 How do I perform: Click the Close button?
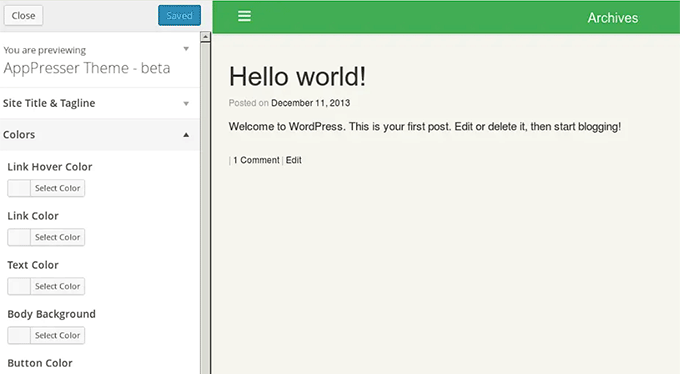23,16
